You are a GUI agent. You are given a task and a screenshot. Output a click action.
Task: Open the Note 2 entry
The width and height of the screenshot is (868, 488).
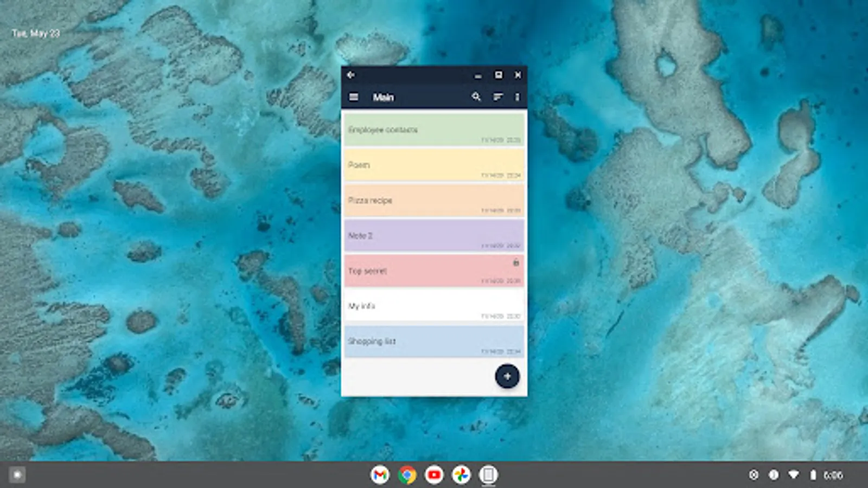tap(434, 235)
